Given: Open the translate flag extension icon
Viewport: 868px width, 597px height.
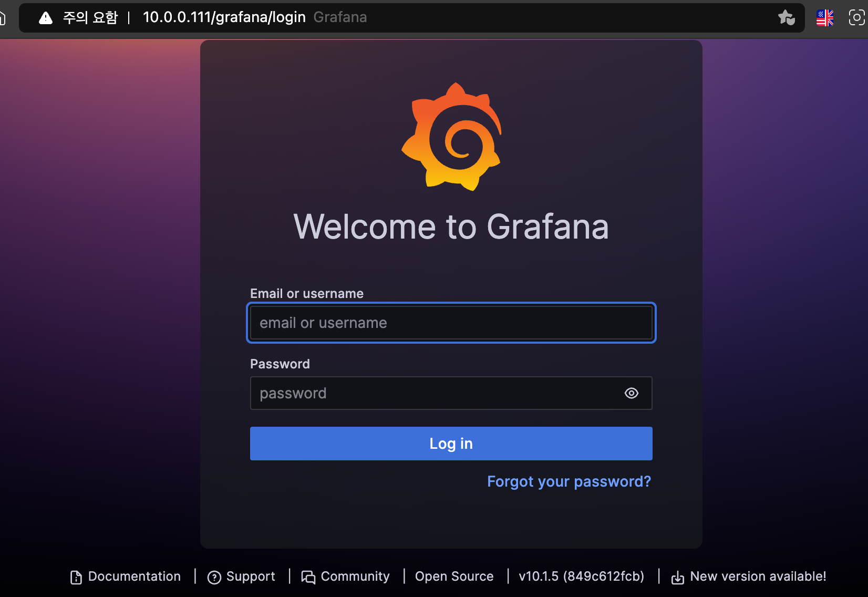Looking at the screenshot, I should point(825,18).
